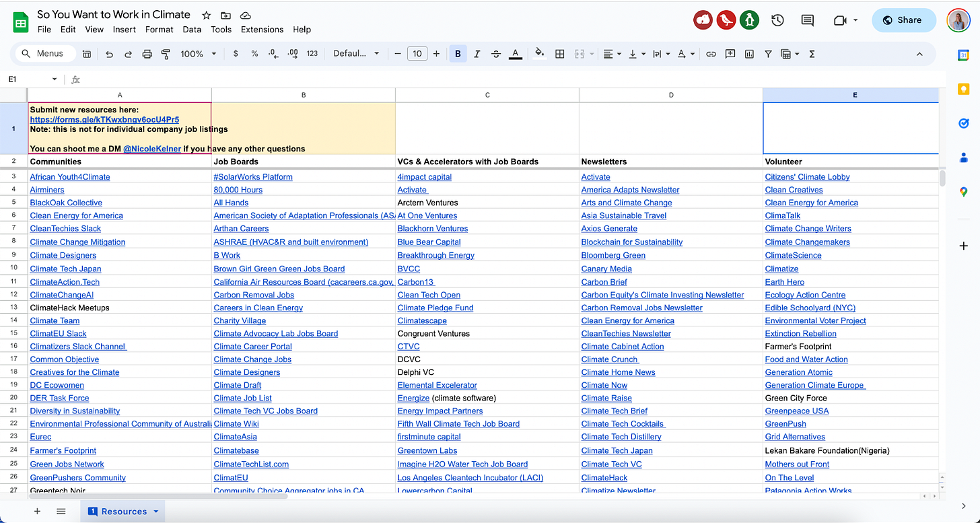Click the font size field
This screenshot has height=523, width=980.
417,54
